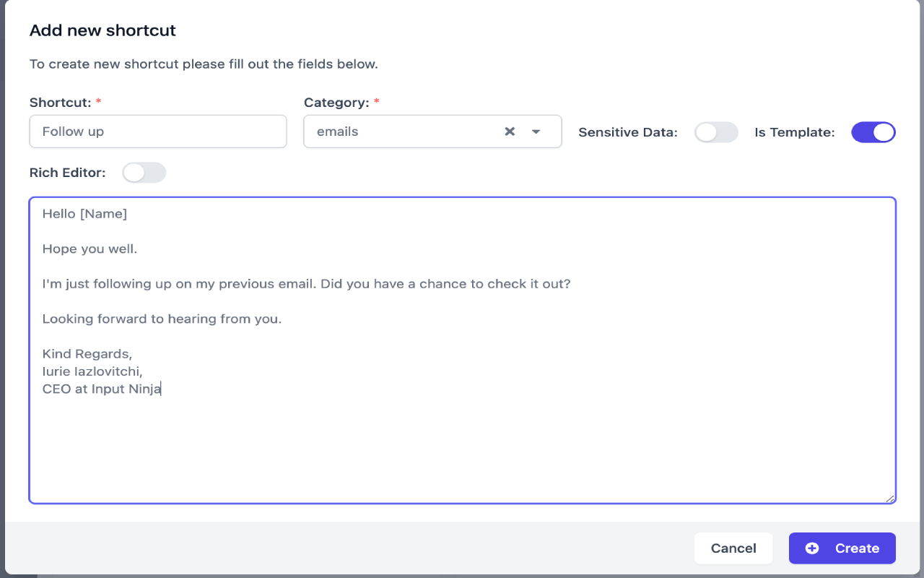This screenshot has height=578, width=924.
Task: Click the Rich Editor label text
Action: coord(68,173)
